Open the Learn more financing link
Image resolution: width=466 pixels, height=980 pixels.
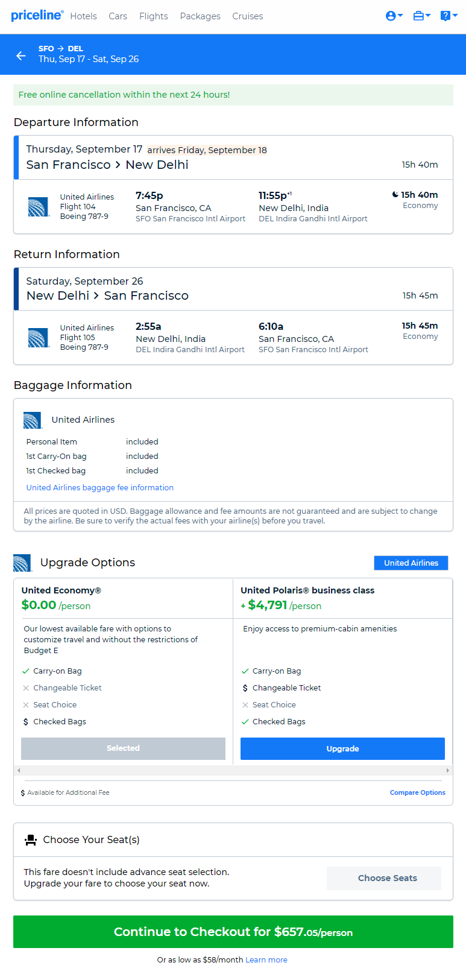tap(266, 959)
